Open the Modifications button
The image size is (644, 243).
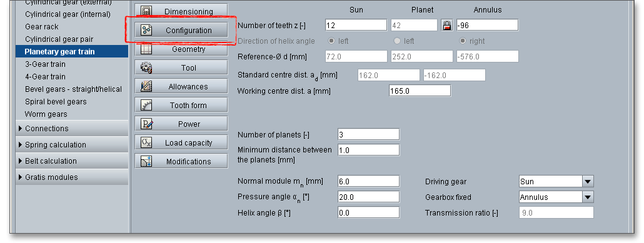pos(181,161)
